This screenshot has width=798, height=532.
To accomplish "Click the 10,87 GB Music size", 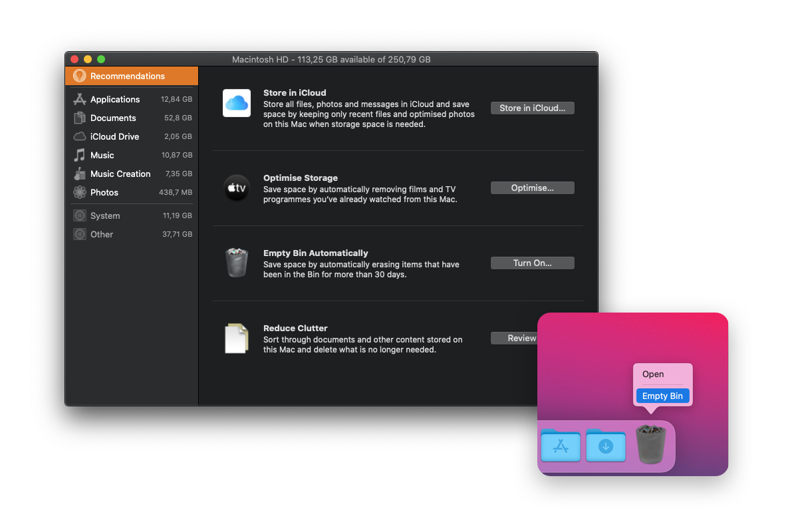I will (x=177, y=155).
